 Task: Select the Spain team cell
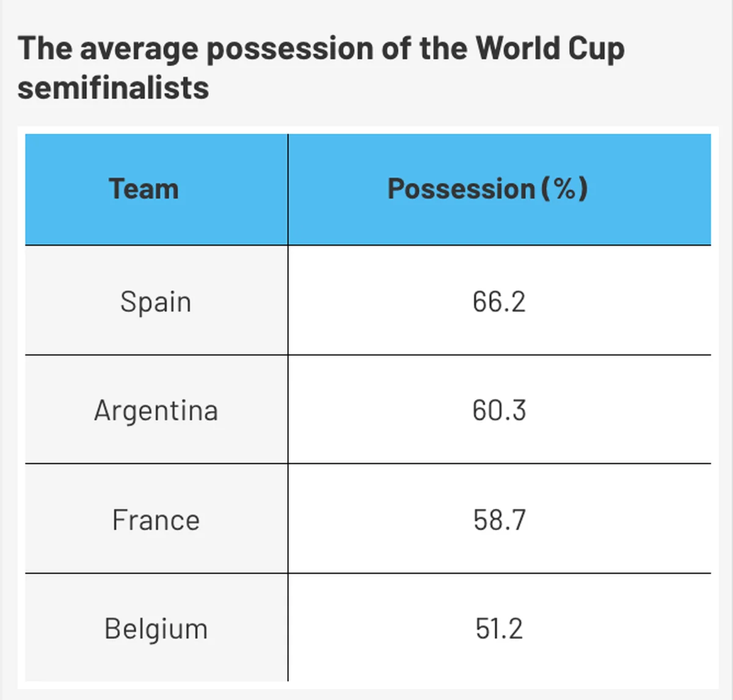tap(156, 301)
